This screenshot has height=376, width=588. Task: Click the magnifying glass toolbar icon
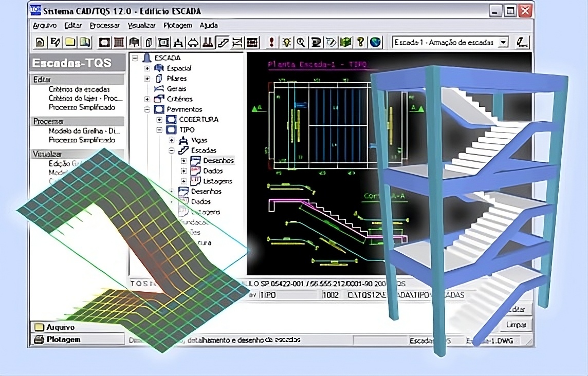[301, 42]
